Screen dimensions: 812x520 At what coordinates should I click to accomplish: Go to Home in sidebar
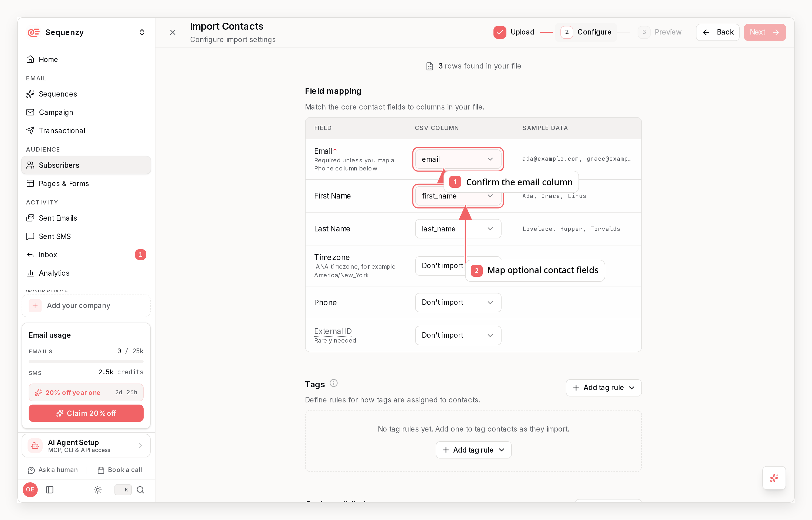(x=86, y=59)
